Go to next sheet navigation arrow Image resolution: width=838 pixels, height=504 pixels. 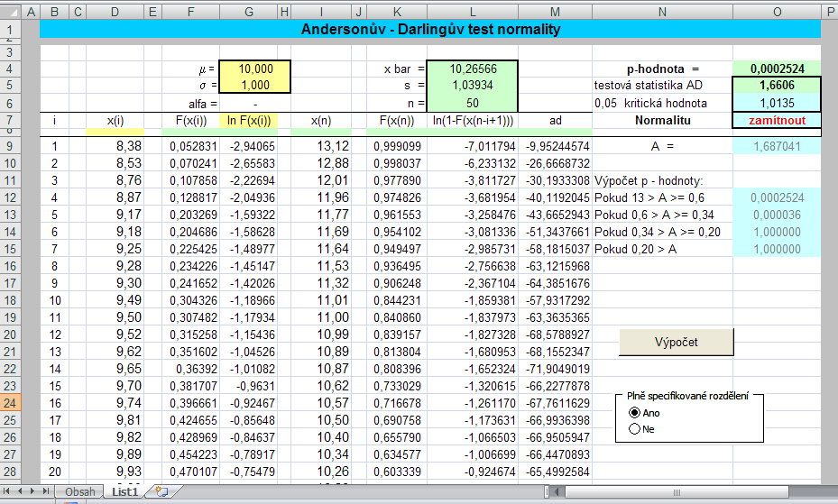pyautogui.click(x=32, y=491)
